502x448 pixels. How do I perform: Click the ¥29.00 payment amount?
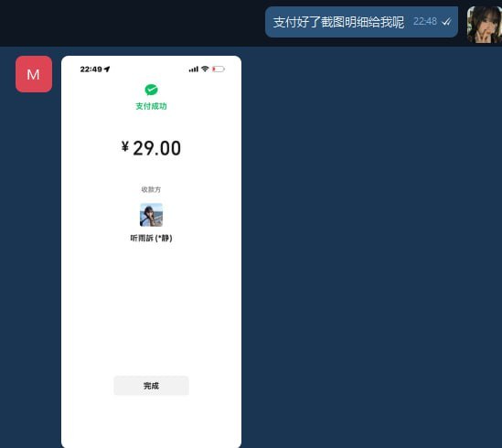151,148
